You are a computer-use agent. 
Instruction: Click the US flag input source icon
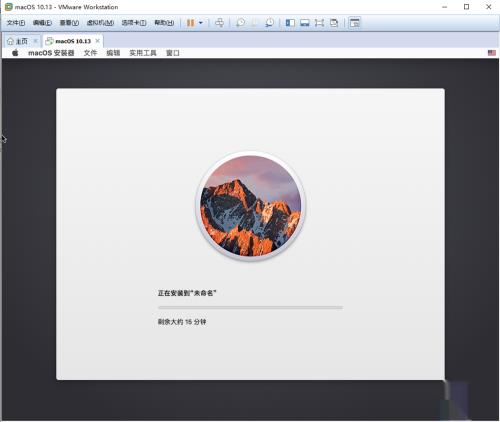pyautogui.click(x=492, y=53)
